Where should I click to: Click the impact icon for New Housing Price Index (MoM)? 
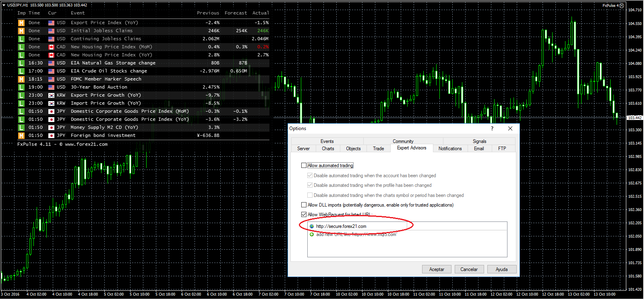pos(21,47)
